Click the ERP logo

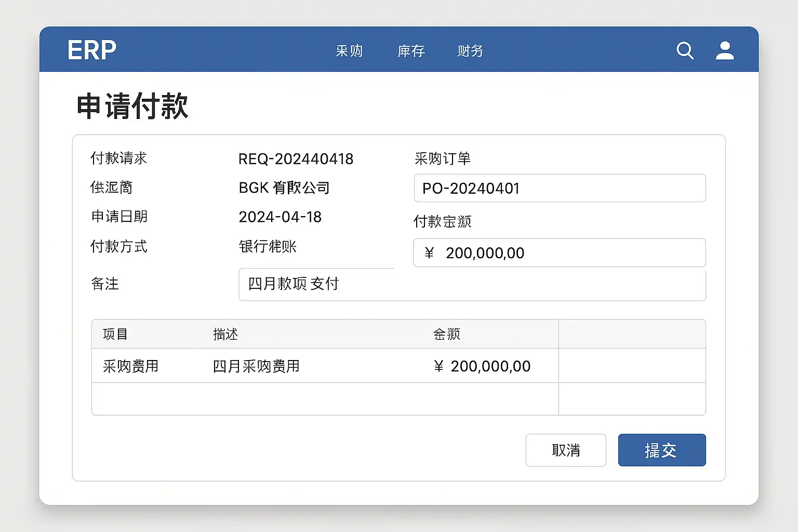pyautogui.click(x=92, y=50)
